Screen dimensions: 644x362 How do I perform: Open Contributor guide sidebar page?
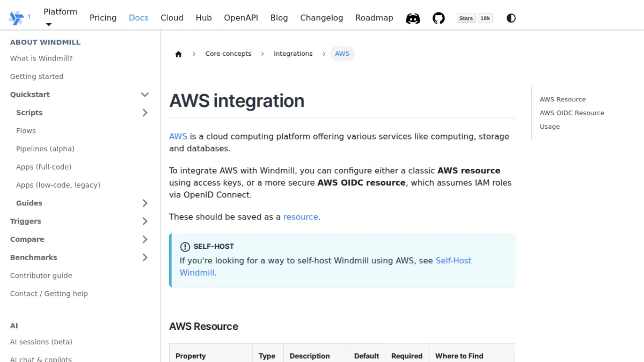tap(41, 276)
